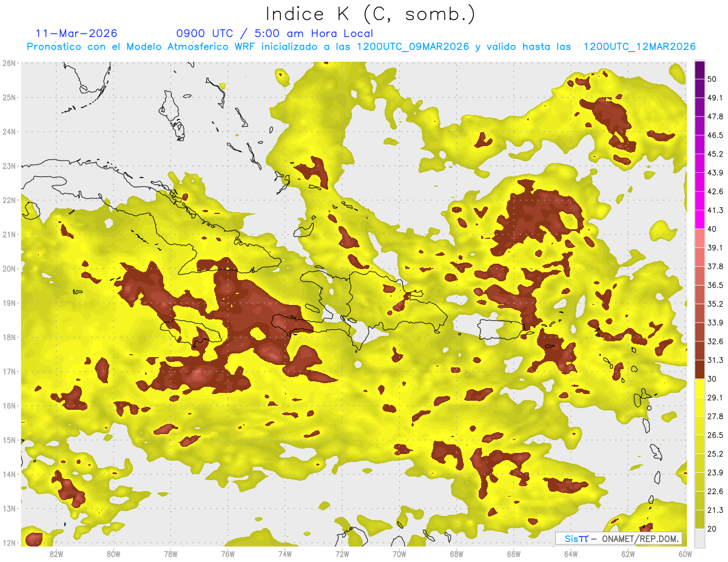Pick the dark brown swatch between 30 and 31.3

[x=699, y=369]
